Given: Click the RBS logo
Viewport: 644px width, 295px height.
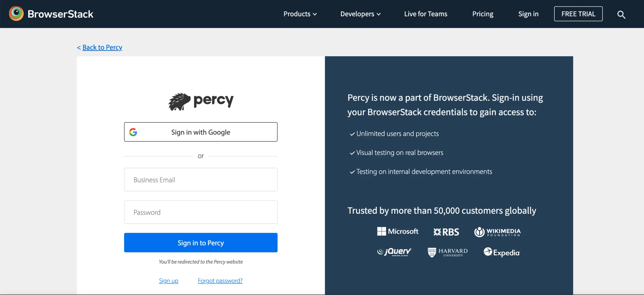Looking at the screenshot, I should click(x=446, y=232).
